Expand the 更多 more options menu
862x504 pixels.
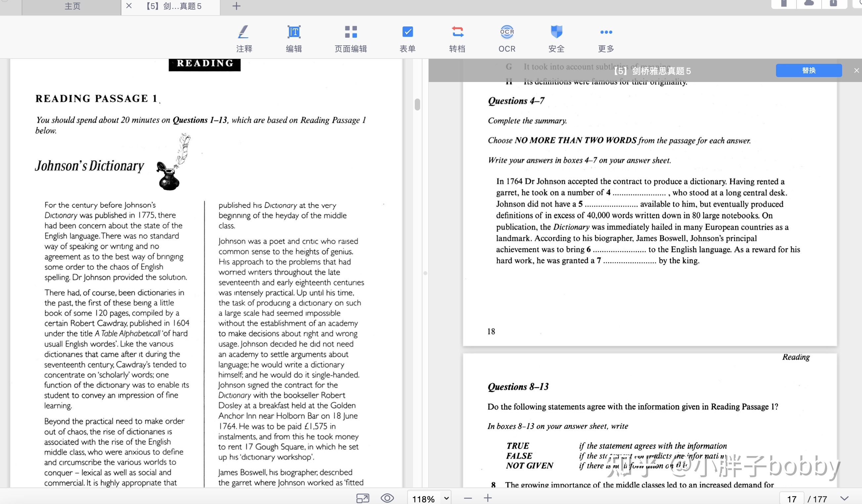click(606, 38)
